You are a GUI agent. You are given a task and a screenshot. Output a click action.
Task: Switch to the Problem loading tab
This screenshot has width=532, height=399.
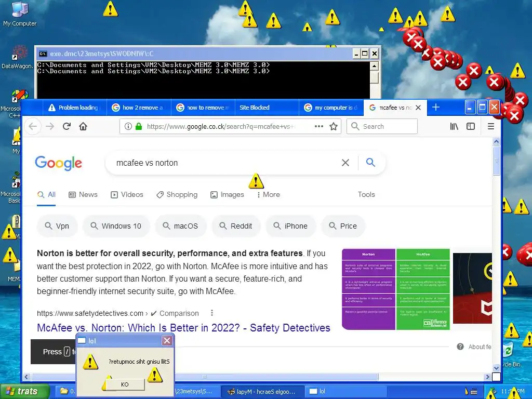[x=75, y=108]
